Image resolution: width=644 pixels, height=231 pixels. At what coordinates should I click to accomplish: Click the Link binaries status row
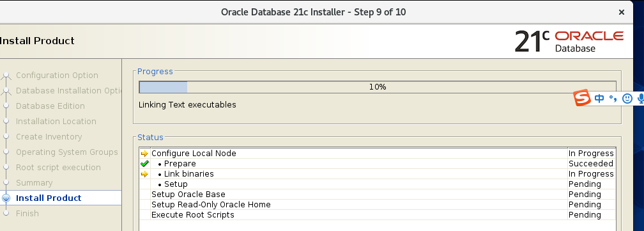pos(378,174)
